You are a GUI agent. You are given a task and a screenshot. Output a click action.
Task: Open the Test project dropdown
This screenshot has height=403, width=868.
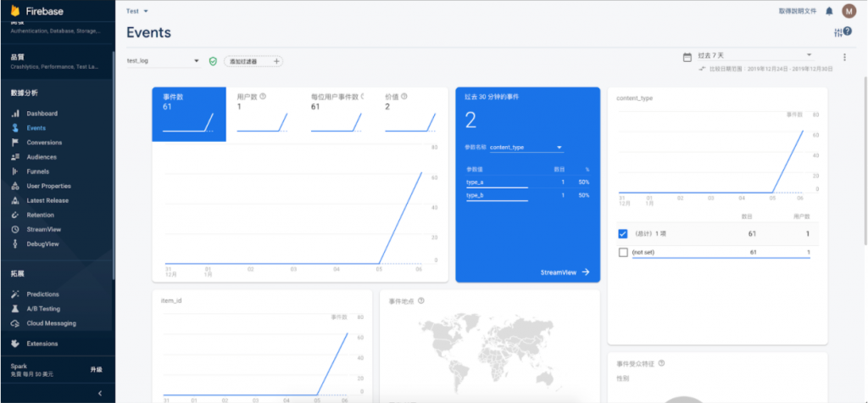tap(137, 11)
